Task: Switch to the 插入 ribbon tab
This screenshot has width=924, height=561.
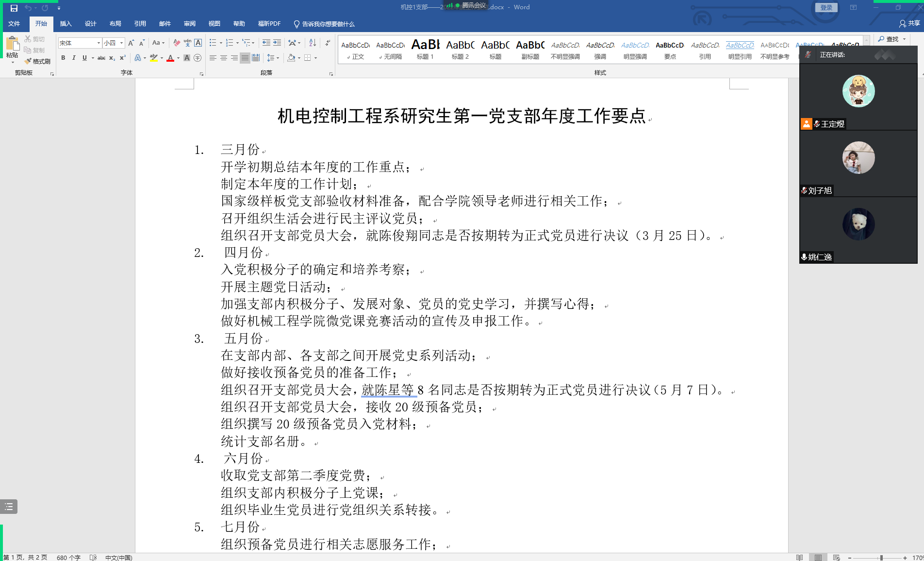Action: pos(66,23)
